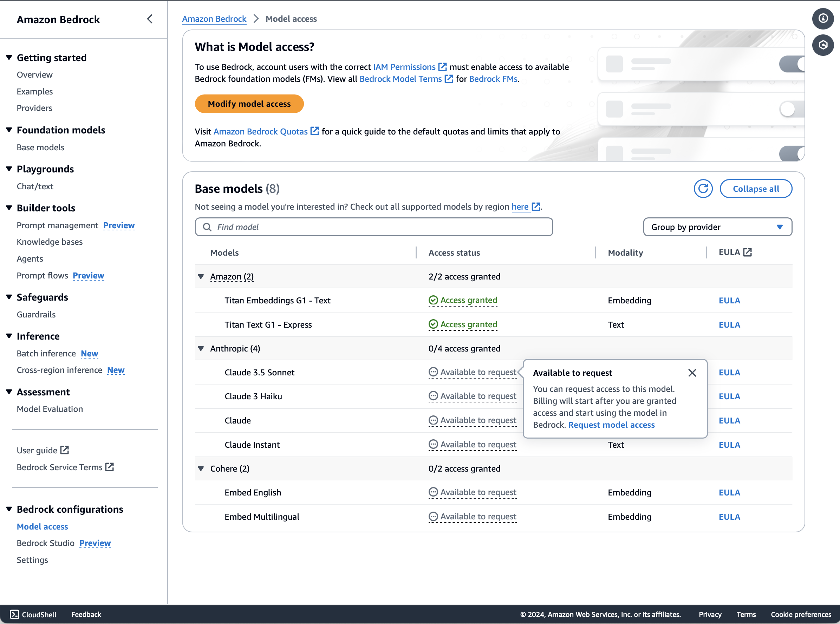Click the status icon for Titan Text G1 - Express

[433, 324]
